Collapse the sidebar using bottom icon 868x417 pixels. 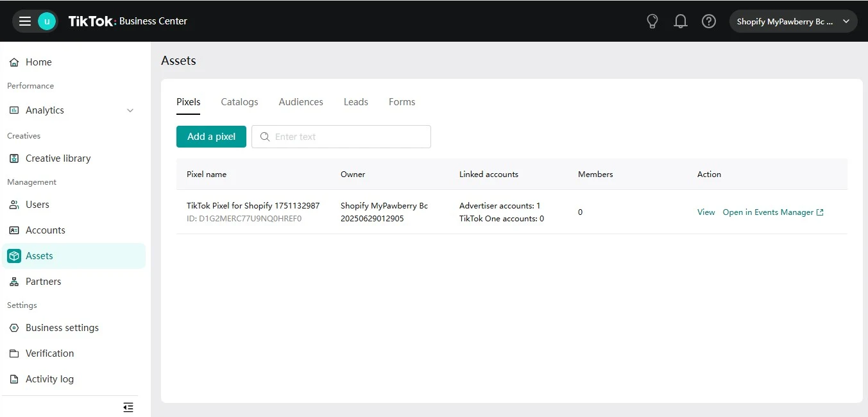(x=128, y=407)
